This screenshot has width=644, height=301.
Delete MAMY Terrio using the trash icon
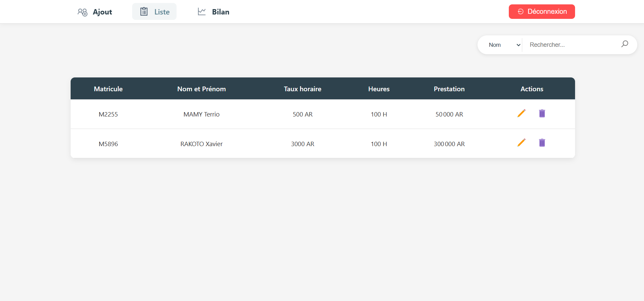542,113
